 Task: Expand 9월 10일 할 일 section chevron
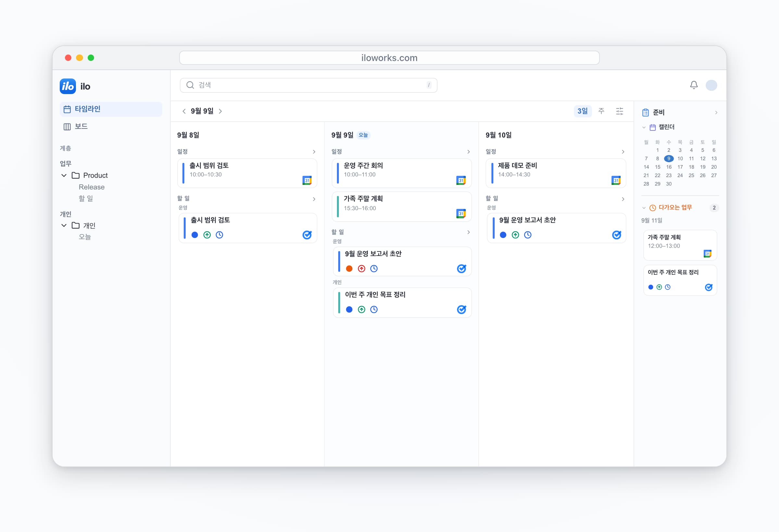click(x=623, y=199)
